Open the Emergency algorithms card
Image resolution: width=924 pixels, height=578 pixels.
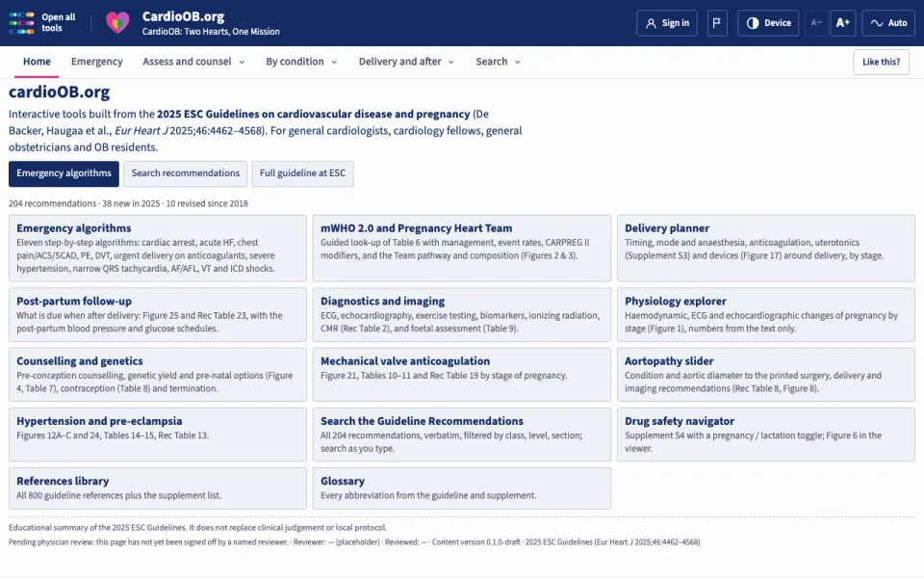(158, 248)
